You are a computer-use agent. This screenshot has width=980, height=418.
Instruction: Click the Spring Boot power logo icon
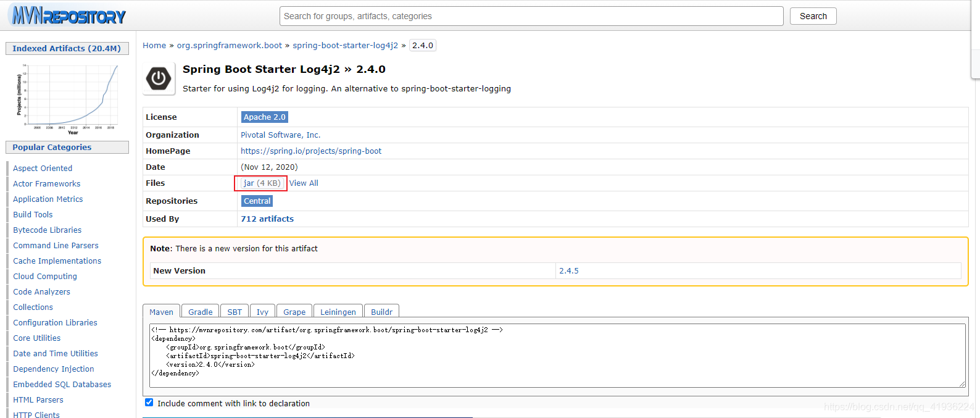[x=159, y=78]
